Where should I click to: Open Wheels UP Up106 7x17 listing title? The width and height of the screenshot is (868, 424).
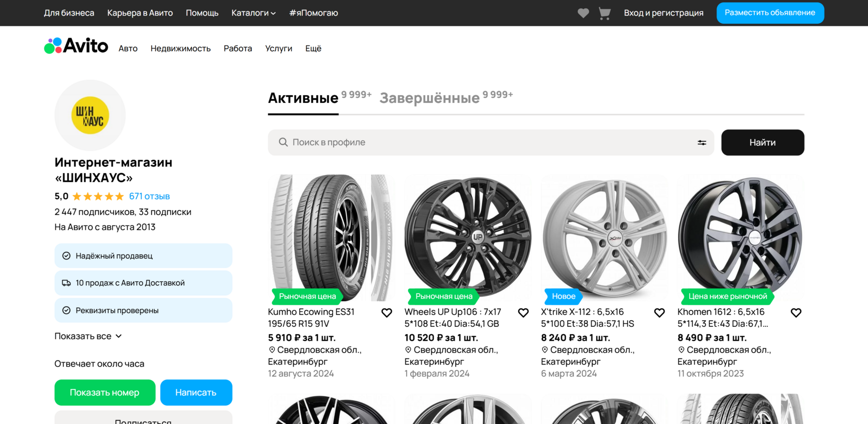click(x=453, y=318)
